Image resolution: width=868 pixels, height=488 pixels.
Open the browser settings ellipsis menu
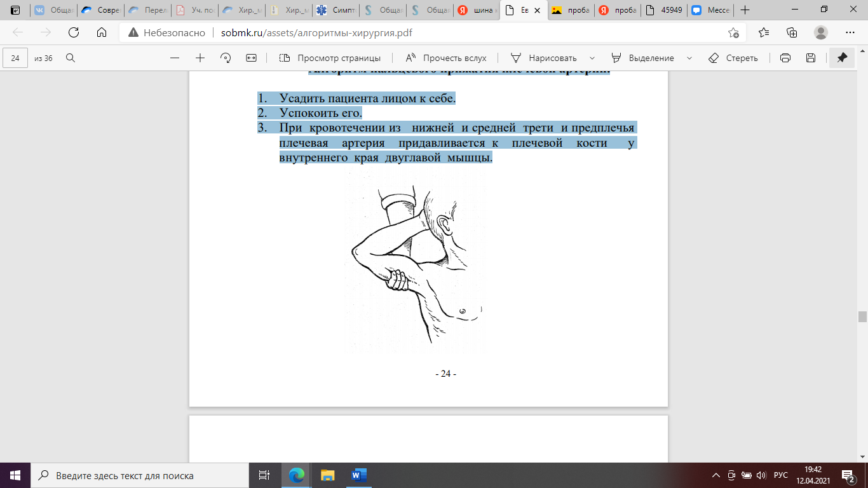[850, 33]
